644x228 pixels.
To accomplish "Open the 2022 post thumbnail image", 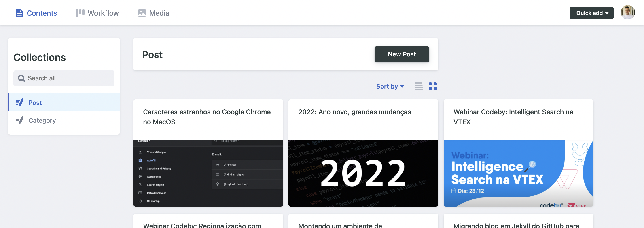I will [x=363, y=173].
